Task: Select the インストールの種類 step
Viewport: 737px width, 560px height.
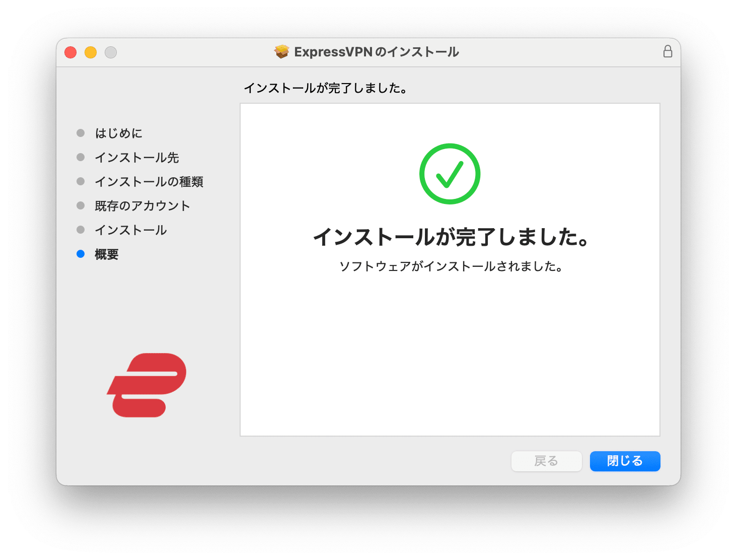Action: [x=149, y=182]
